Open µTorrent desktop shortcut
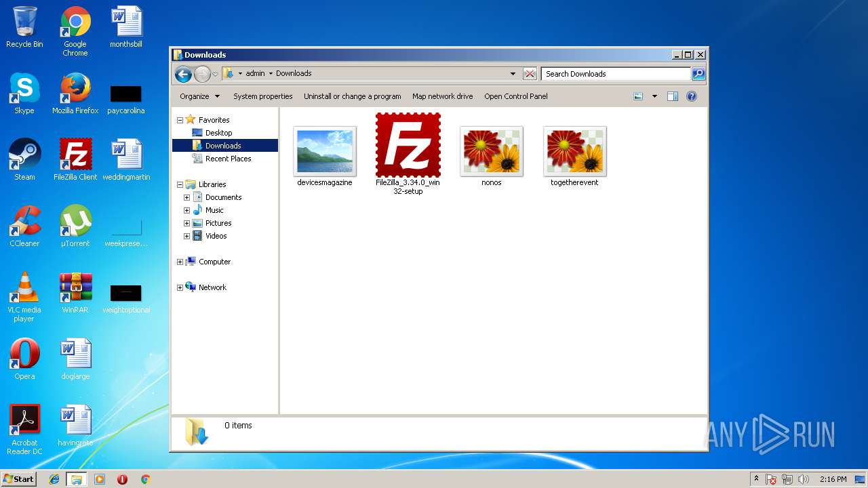868x488 pixels. pyautogui.click(x=75, y=226)
